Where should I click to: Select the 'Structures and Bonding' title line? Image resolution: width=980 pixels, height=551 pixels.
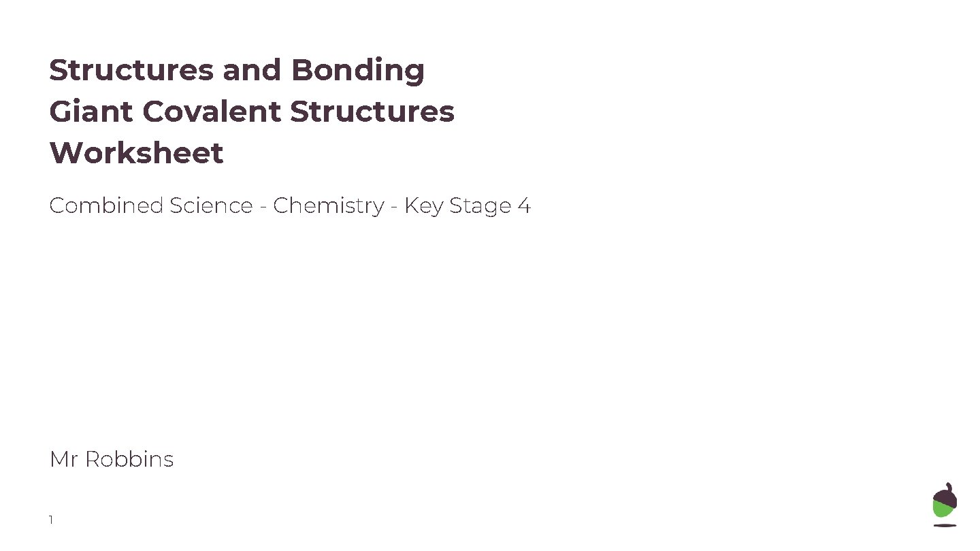tap(237, 70)
